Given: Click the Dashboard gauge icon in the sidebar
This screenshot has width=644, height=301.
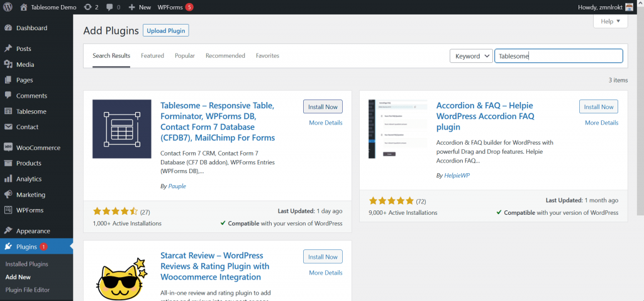Looking at the screenshot, I should [8, 28].
